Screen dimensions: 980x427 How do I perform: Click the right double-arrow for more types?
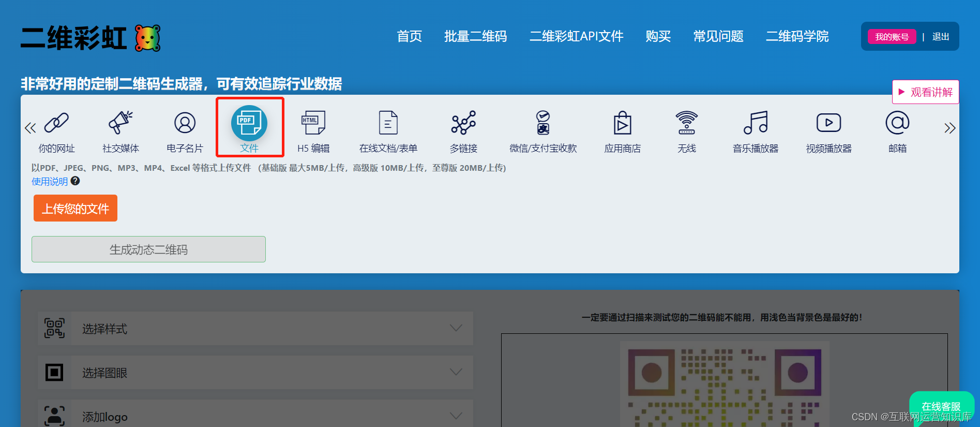950,128
